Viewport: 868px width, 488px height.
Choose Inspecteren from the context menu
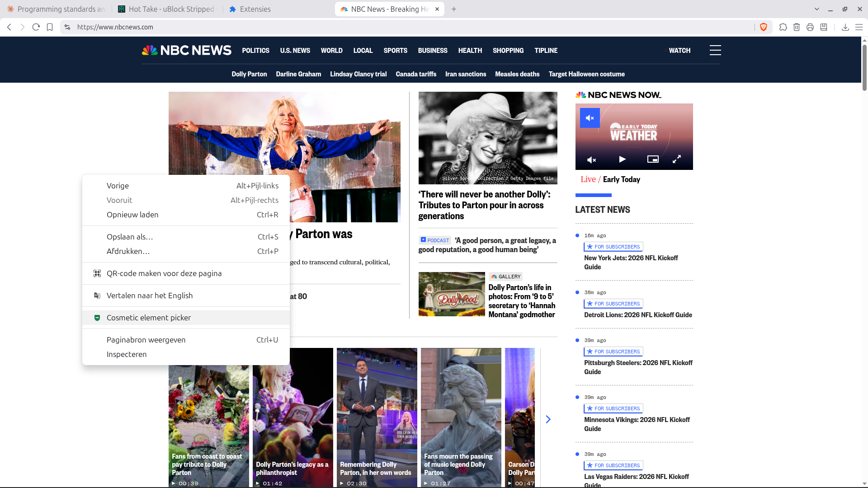[x=186, y=354]
